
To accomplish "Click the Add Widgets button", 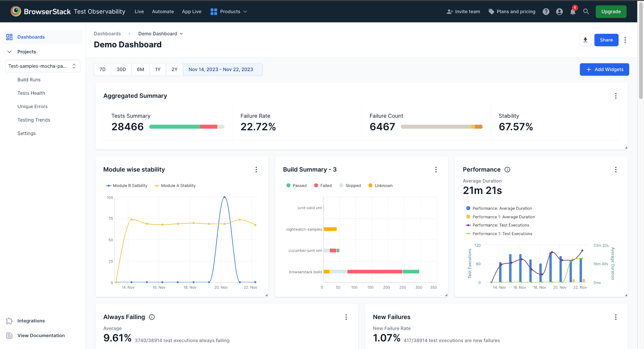I will tap(604, 69).
